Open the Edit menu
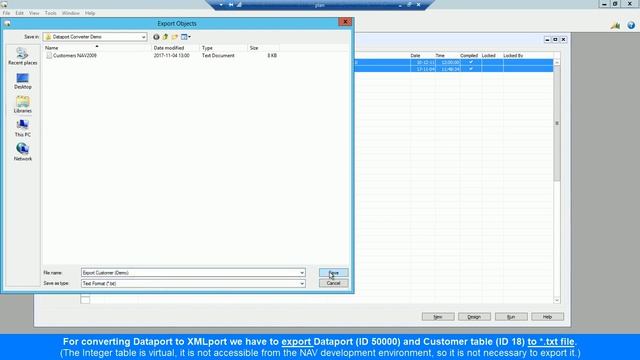 tap(19, 13)
